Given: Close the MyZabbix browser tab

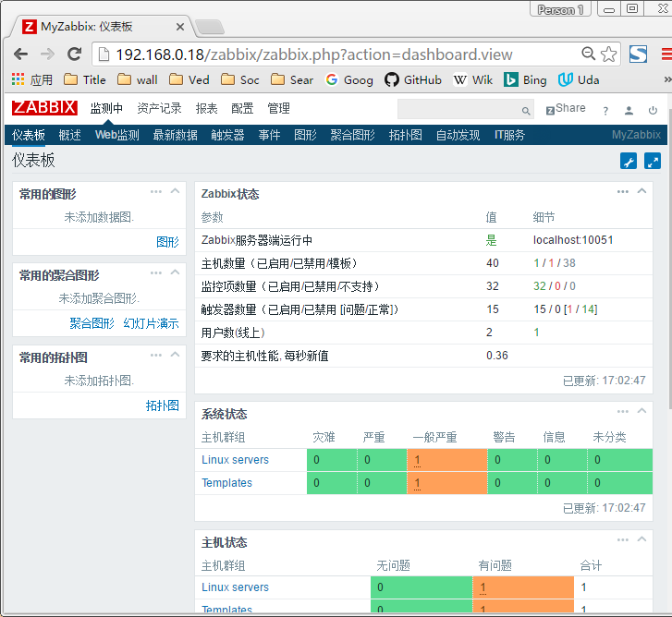Looking at the screenshot, I should point(180,27).
